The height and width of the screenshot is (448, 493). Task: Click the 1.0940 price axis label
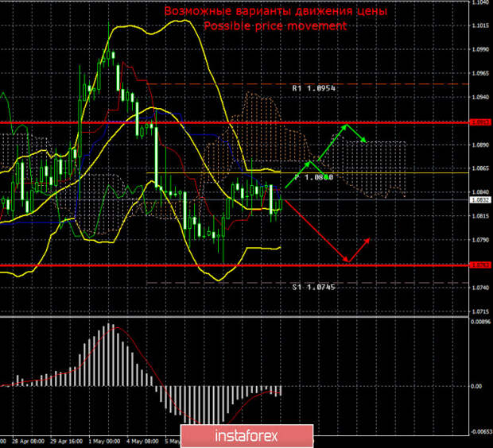480,97
